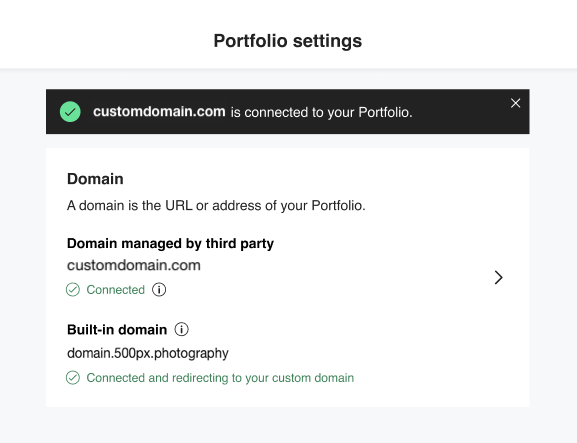Screen dimensions: 577x443
Task: Click Domain managed by third party label
Action: [x=170, y=244]
